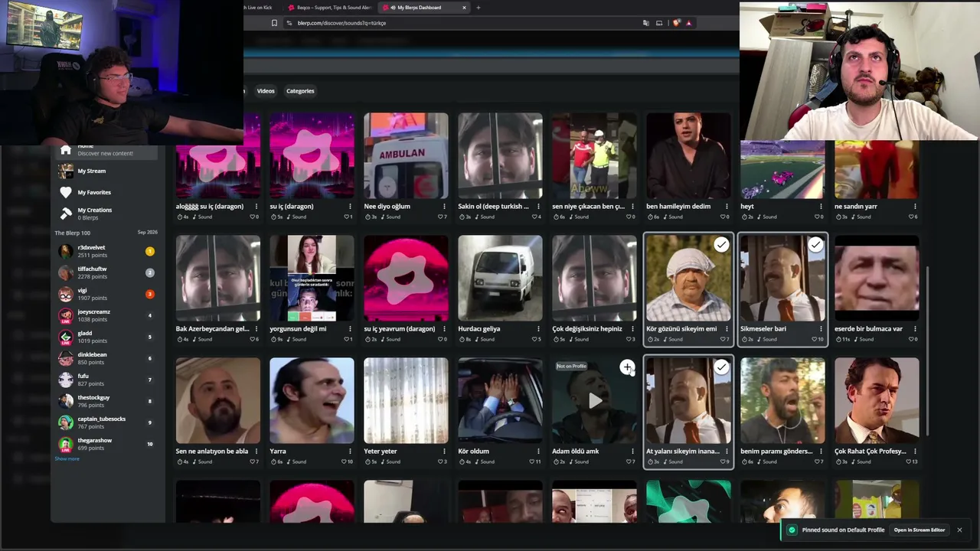980x551 pixels.
Task: Open more options for 'yorgunsun değil mi'
Action: (x=350, y=328)
